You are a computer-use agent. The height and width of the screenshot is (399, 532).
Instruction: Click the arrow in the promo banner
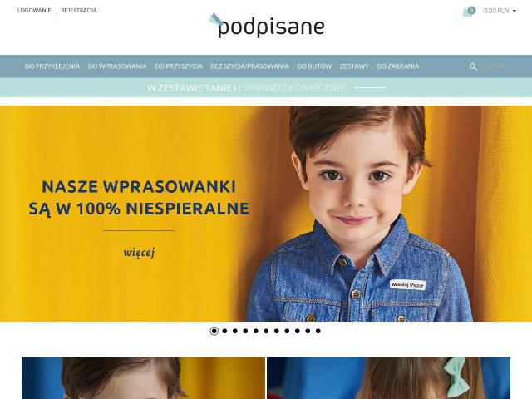point(370,88)
